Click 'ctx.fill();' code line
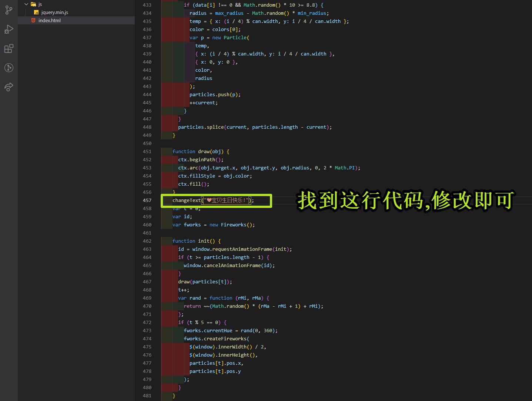The height and width of the screenshot is (401, 532). tap(194, 184)
